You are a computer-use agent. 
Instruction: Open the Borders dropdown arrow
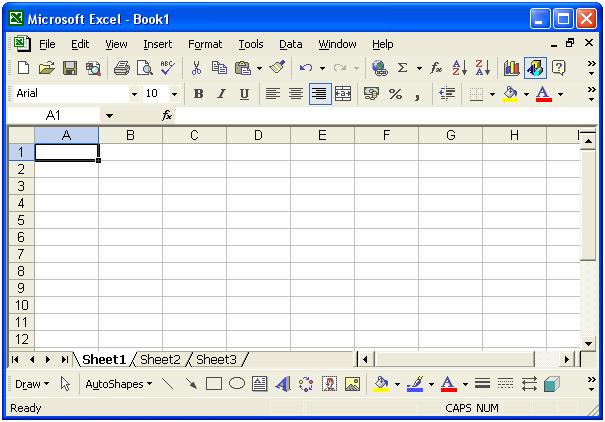click(x=492, y=94)
